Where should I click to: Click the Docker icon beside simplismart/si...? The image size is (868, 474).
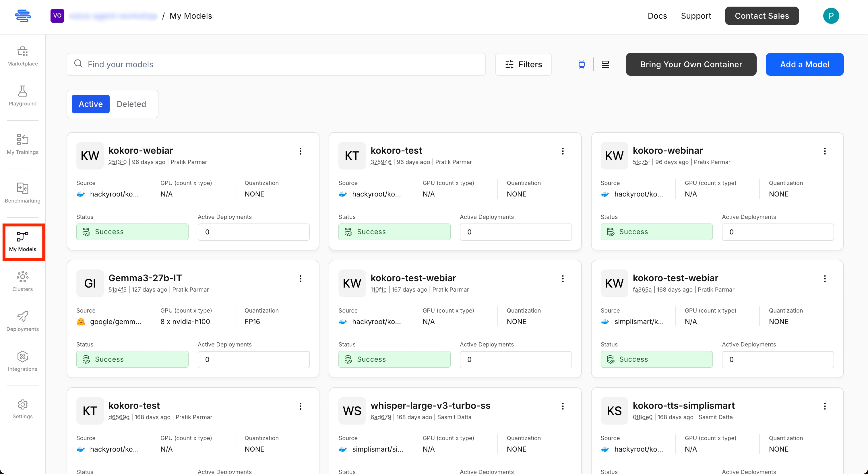click(x=343, y=449)
